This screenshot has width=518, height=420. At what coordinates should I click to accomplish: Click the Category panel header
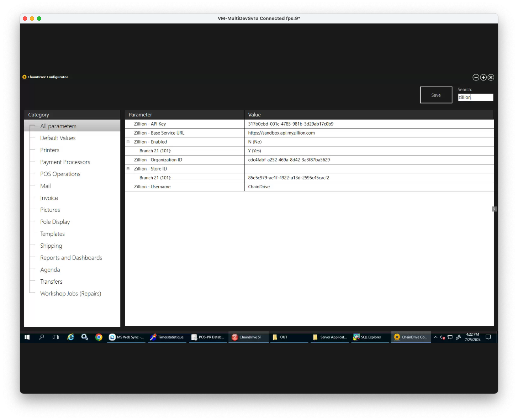coord(72,115)
